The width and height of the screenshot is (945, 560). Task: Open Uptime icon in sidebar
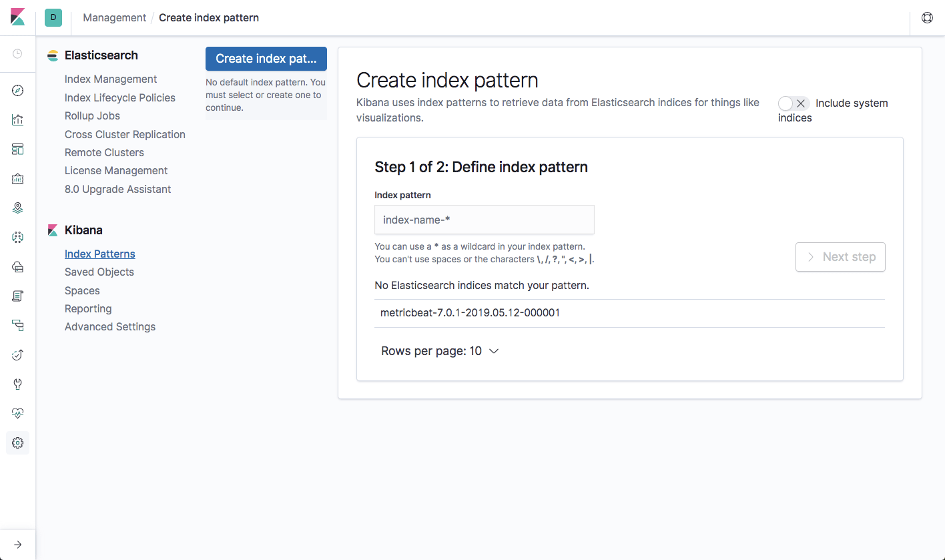[x=17, y=354]
